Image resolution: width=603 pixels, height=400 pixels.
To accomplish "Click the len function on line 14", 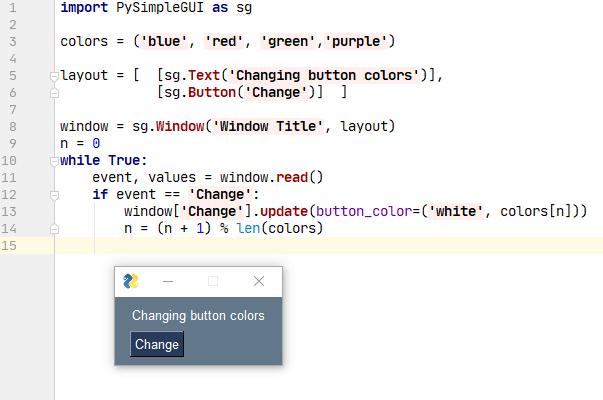I will 248,228.
